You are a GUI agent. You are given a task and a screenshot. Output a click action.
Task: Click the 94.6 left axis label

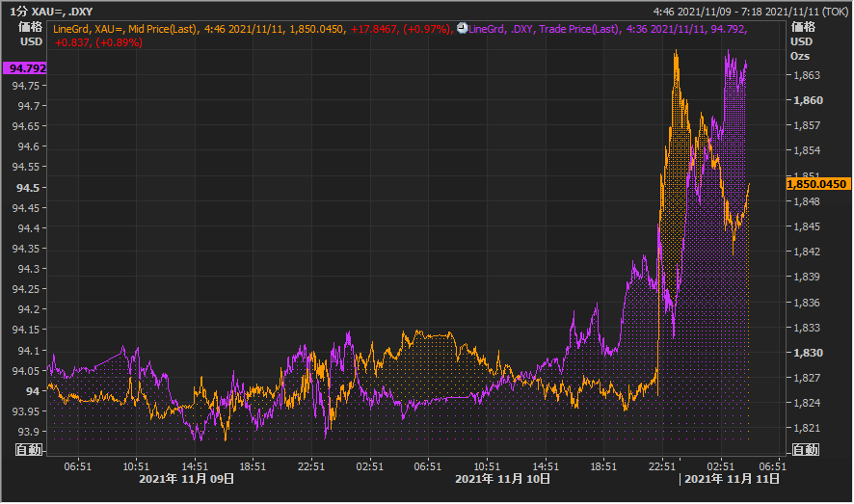(x=29, y=146)
